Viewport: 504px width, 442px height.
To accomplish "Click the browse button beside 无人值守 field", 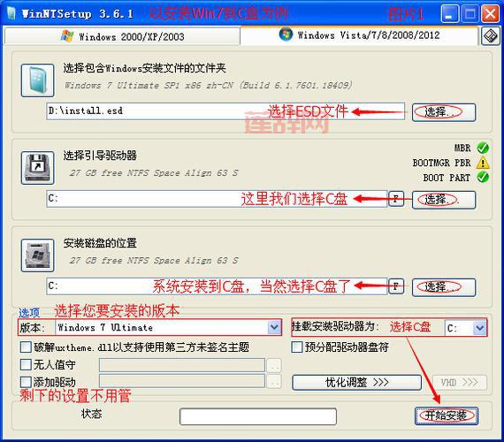I will pyautogui.click(x=274, y=365).
